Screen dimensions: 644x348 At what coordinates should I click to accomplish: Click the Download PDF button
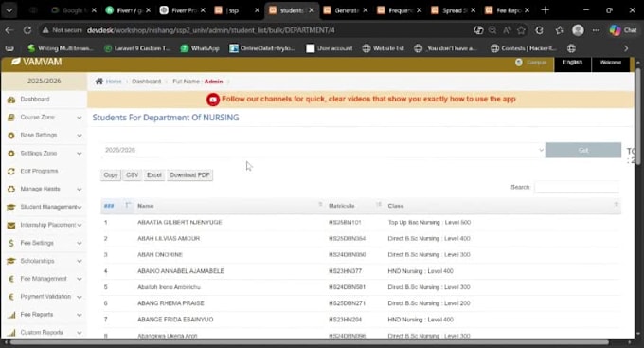(189, 175)
